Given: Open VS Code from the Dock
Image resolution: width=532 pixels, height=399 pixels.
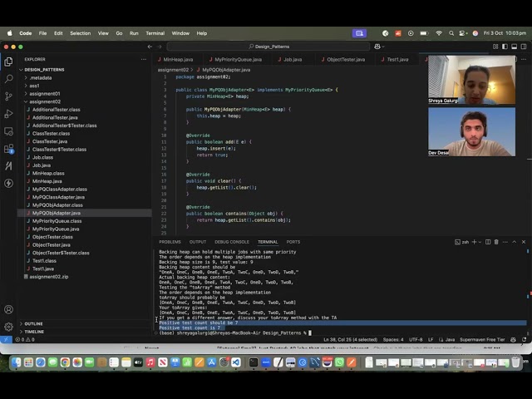Looking at the screenshot, I should click(236, 362).
